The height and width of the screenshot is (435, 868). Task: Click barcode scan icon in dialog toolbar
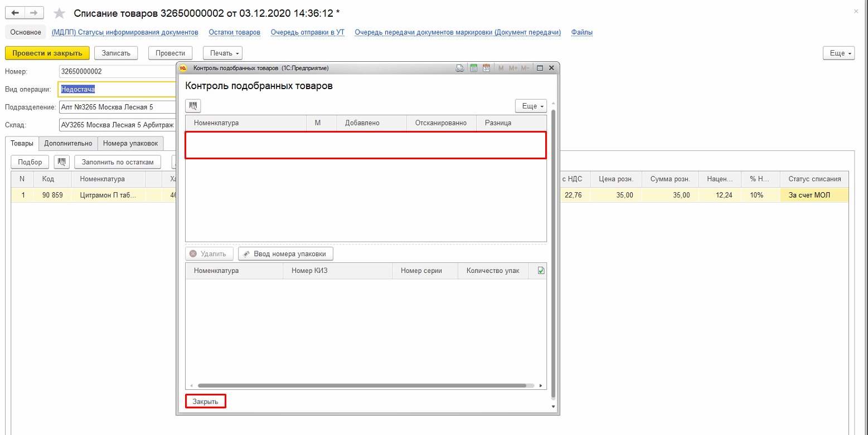click(x=193, y=106)
